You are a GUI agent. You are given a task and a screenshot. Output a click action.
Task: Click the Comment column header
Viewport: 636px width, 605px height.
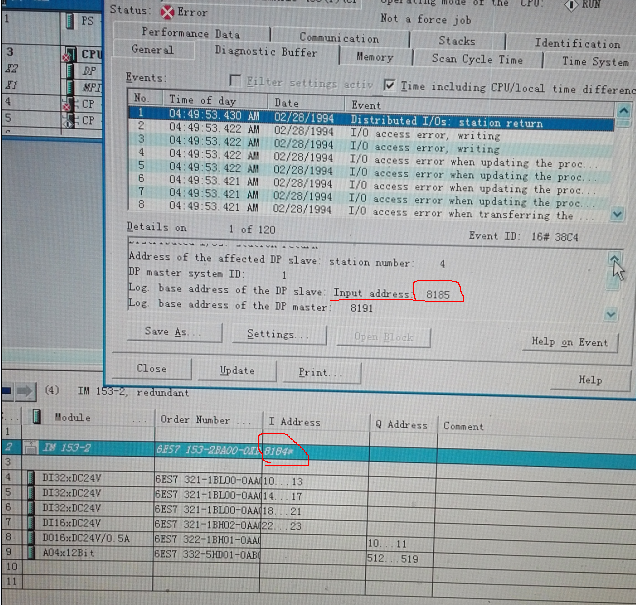tap(536, 427)
